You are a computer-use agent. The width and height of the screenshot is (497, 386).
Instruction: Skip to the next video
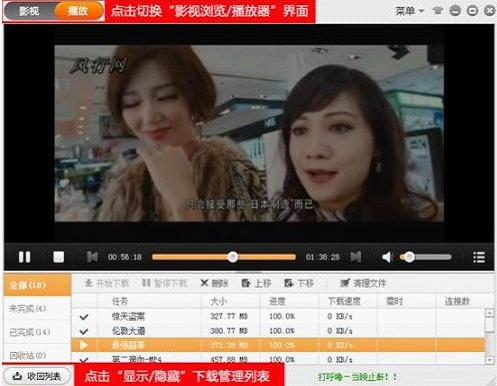pyautogui.click(x=356, y=257)
